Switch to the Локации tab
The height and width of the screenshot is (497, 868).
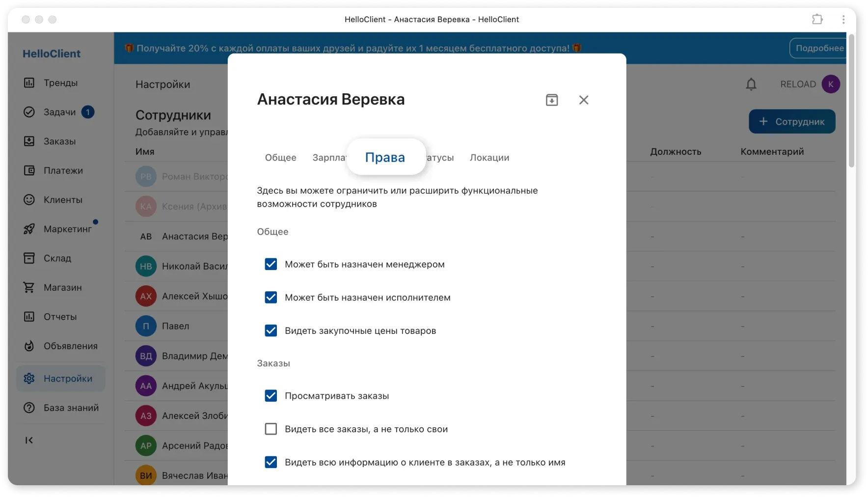489,158
